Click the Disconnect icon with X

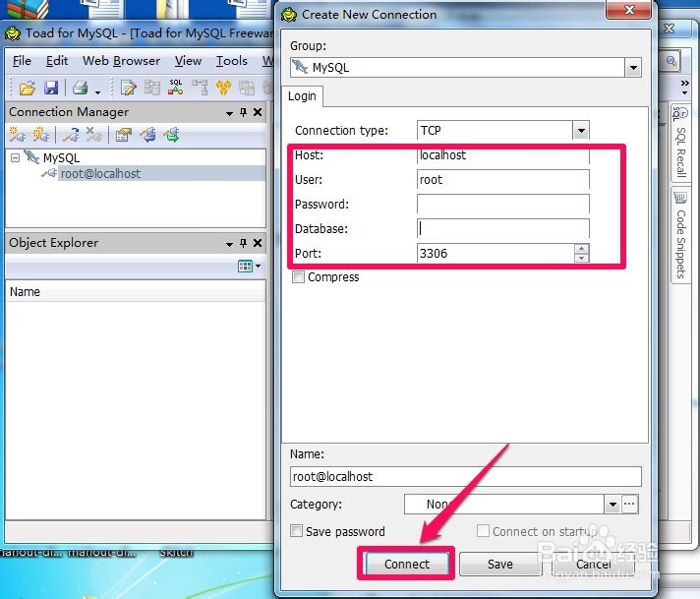tap(94, 135)
